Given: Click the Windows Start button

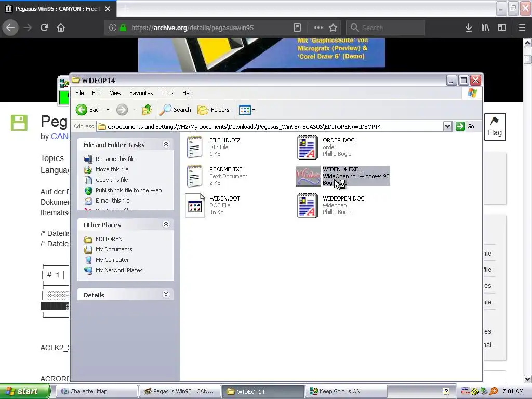Looking at the screenshot, I should pyautogui.click(x=25, y=391).
